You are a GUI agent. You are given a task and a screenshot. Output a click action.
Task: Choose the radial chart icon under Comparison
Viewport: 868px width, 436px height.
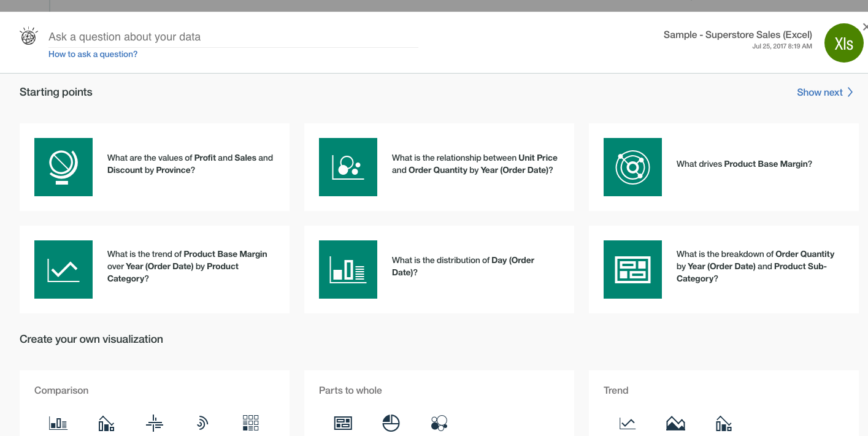pyautogui.click(x=202, y=423)
